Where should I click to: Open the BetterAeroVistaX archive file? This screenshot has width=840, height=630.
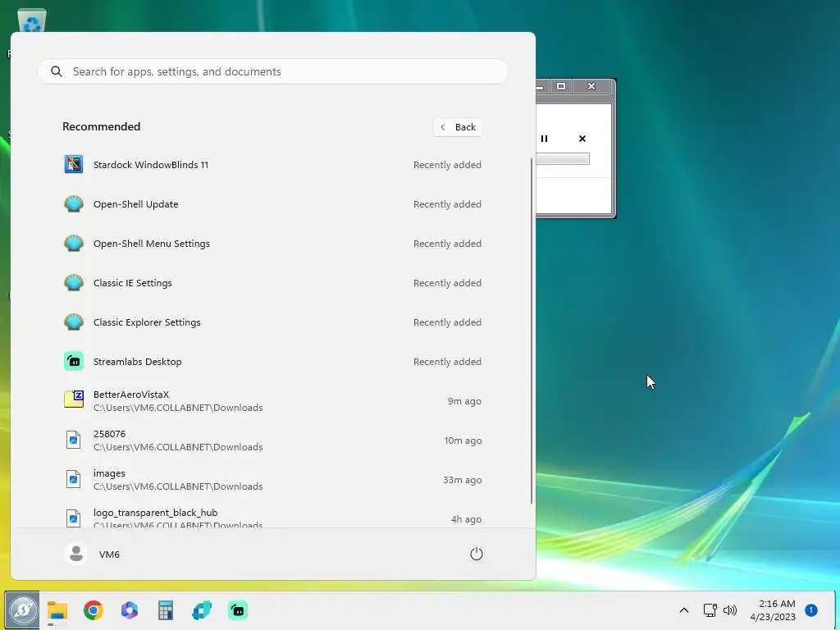coord(272,400)
